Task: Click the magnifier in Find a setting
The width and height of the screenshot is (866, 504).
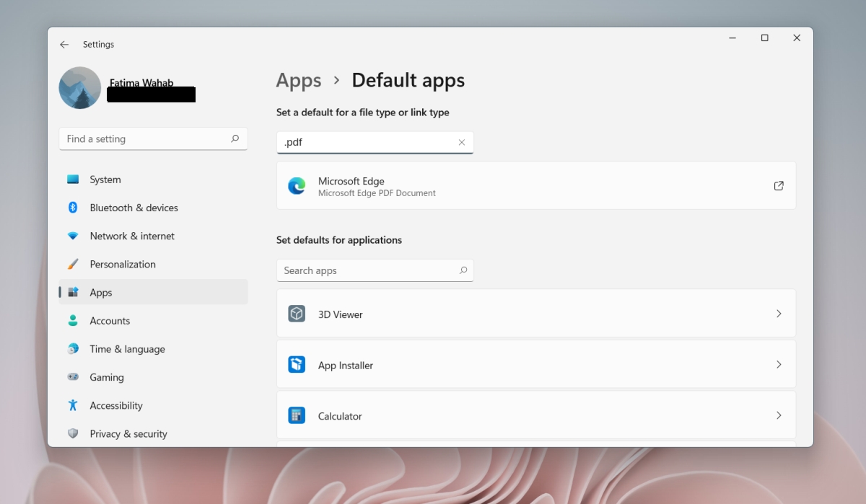Action: [x=235, y=138]
